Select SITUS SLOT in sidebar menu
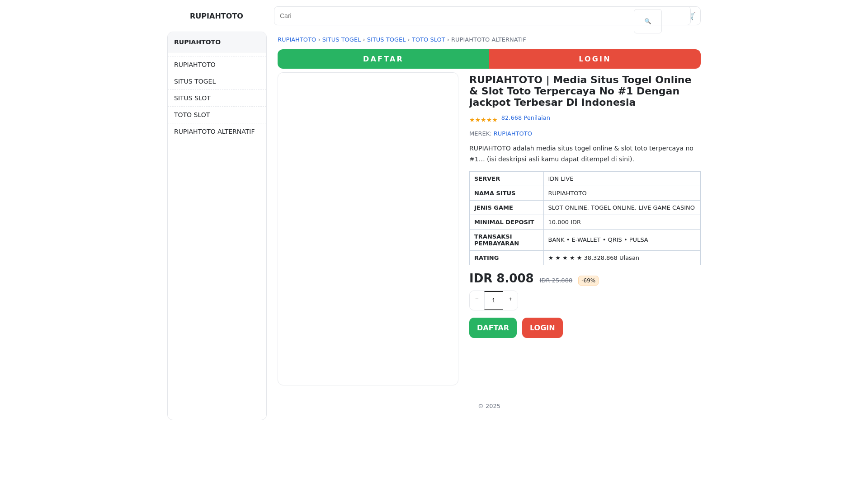Viewport: 868px width, 488px height. 217,98
